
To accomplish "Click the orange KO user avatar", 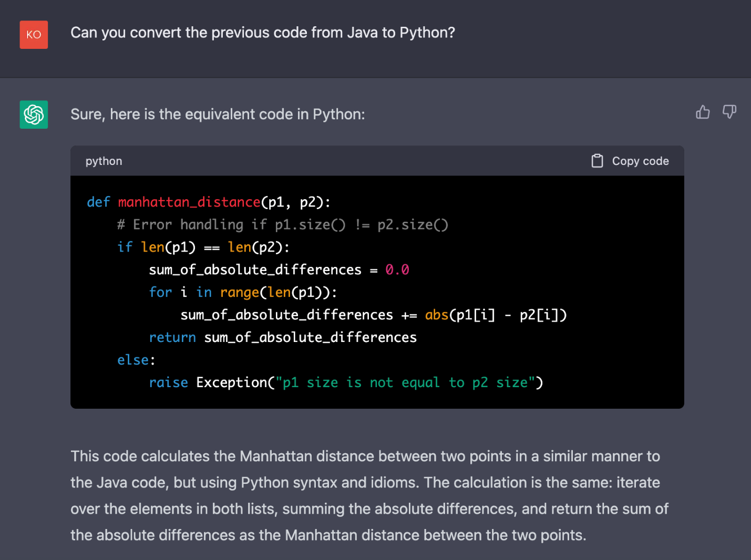I will pos(34,35).
